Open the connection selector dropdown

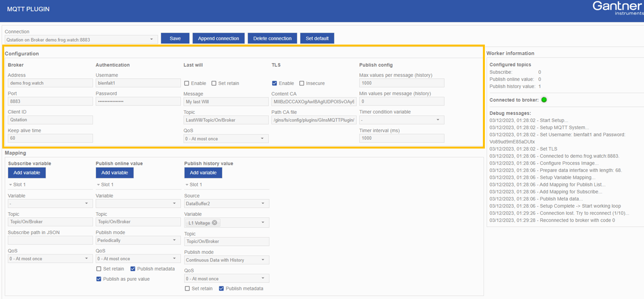[152, 39]
